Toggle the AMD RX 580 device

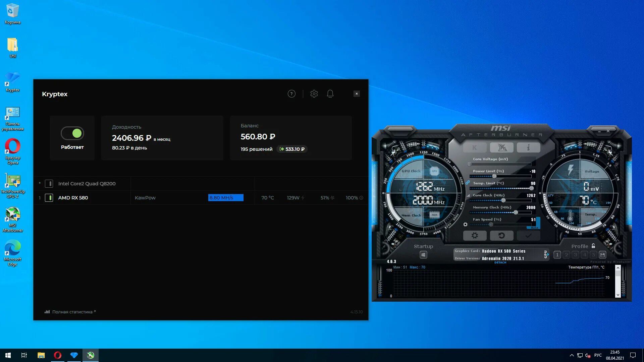(x=49, y=198)
